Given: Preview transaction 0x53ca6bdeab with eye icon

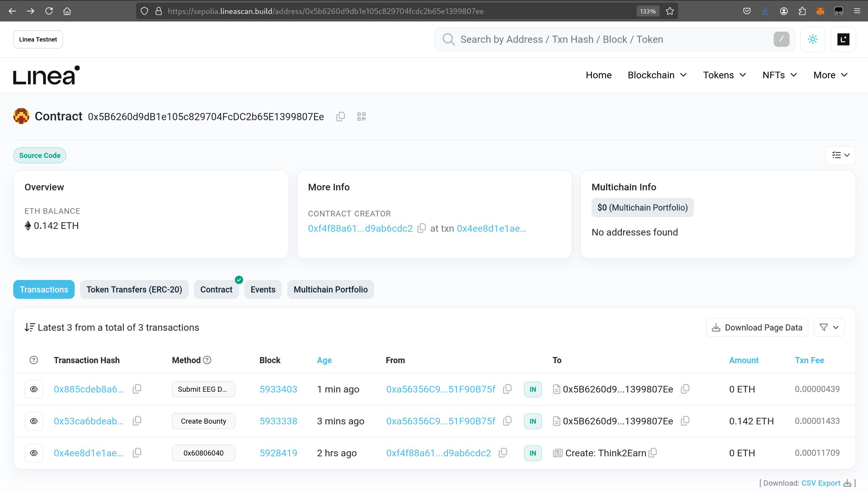Looking at the screenshot, I should coord(34,421).
